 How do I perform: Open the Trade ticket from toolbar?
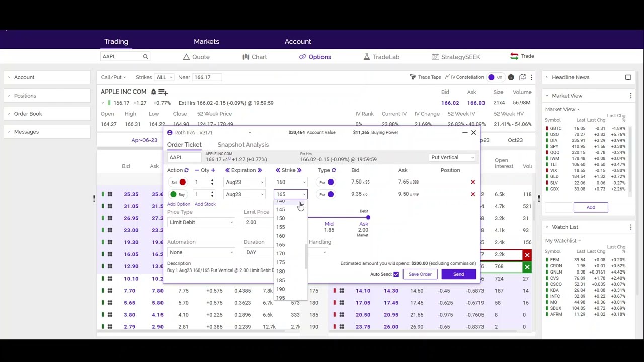click(522, 56)
